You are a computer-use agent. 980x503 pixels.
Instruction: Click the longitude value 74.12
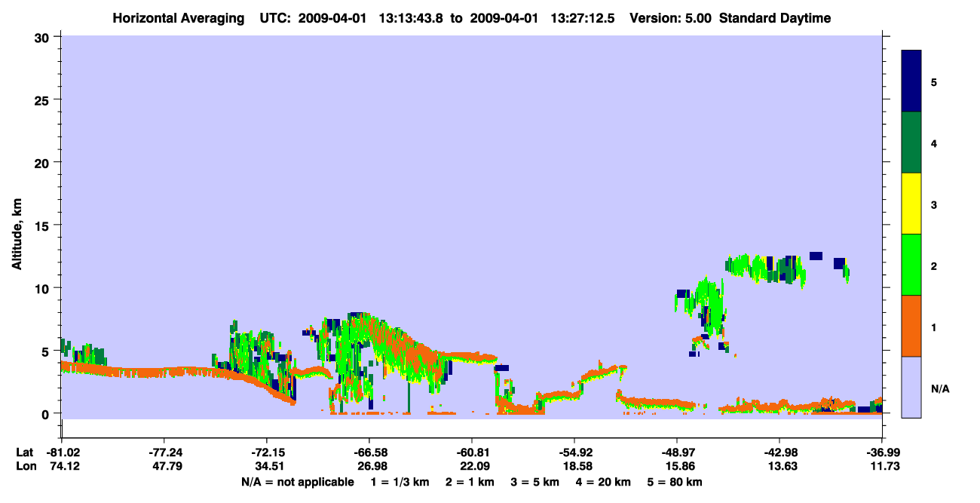coord(63,466)
